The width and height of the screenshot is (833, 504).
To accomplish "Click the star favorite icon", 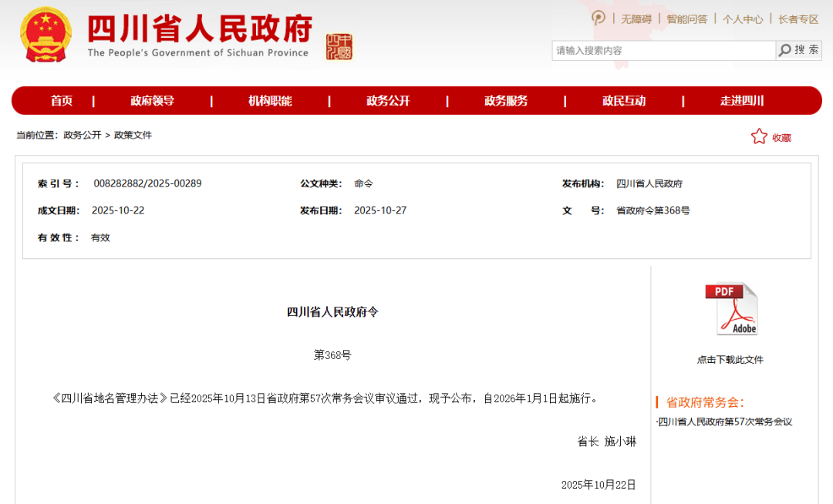I will point(759,136).
